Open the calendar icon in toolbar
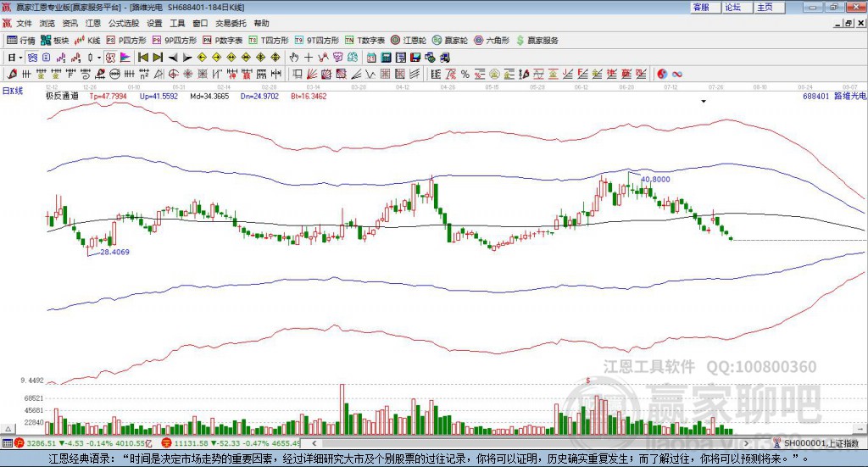This screenshot has width=868, height=467. (x=371, y=58)
